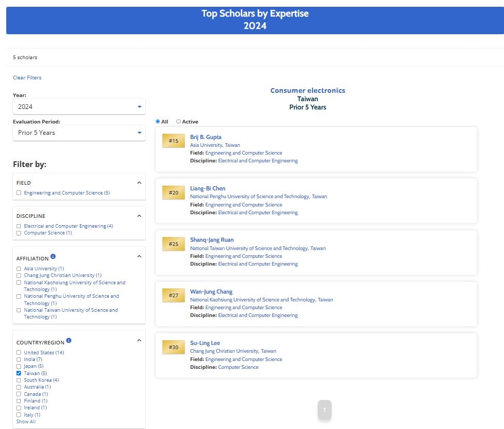The image size is (504, 429).
Task: Click the #30 gold rank badge
Action: (x=173, y=347)
